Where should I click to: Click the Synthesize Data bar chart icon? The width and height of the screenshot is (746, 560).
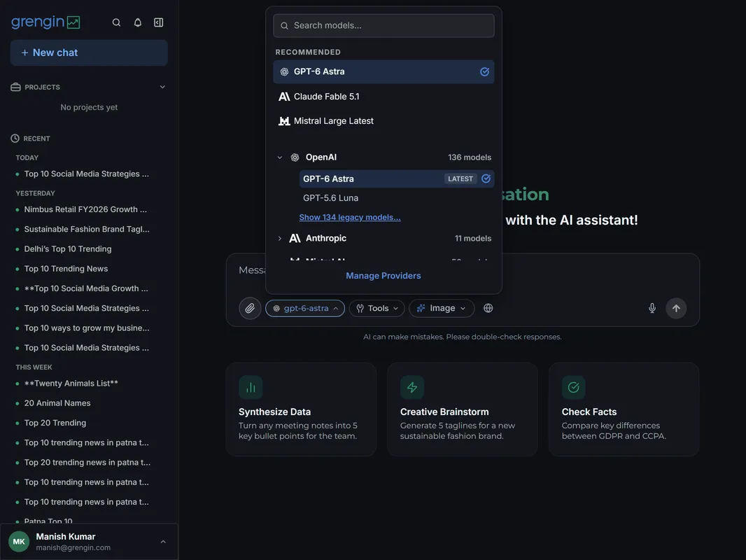[x=251, y=387]
